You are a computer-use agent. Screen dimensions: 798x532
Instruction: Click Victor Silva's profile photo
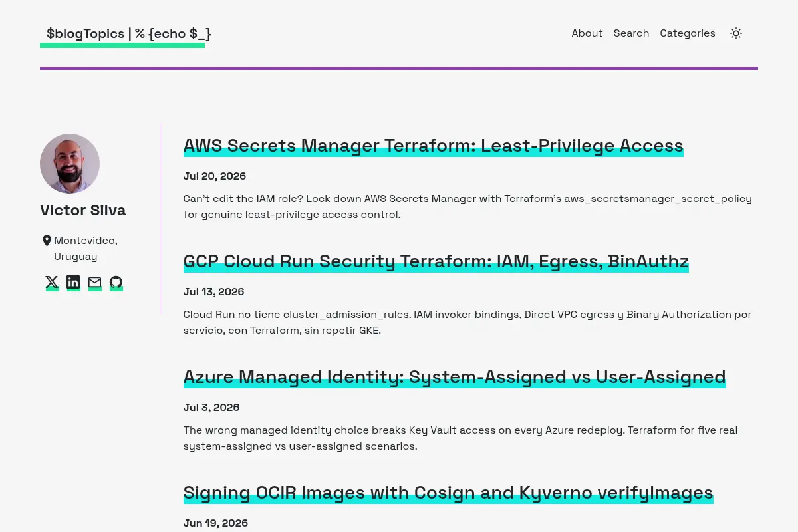tap(70, 164)
